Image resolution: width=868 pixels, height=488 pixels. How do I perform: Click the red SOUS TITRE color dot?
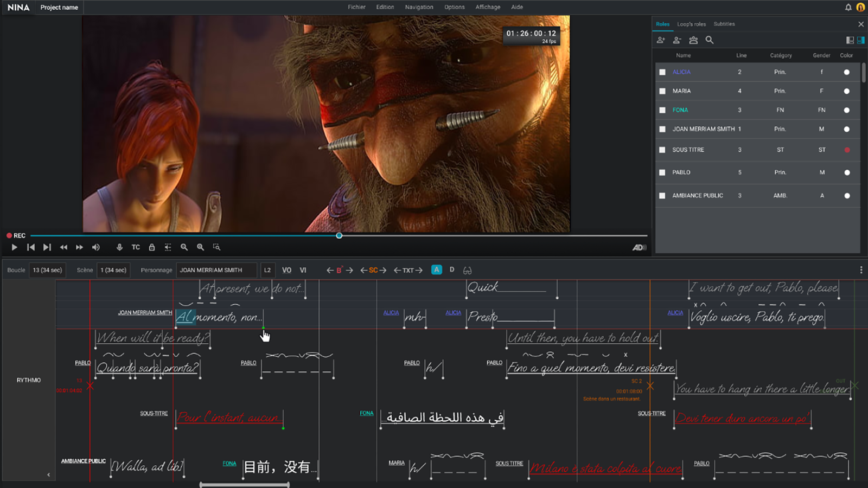coord(847,150)
